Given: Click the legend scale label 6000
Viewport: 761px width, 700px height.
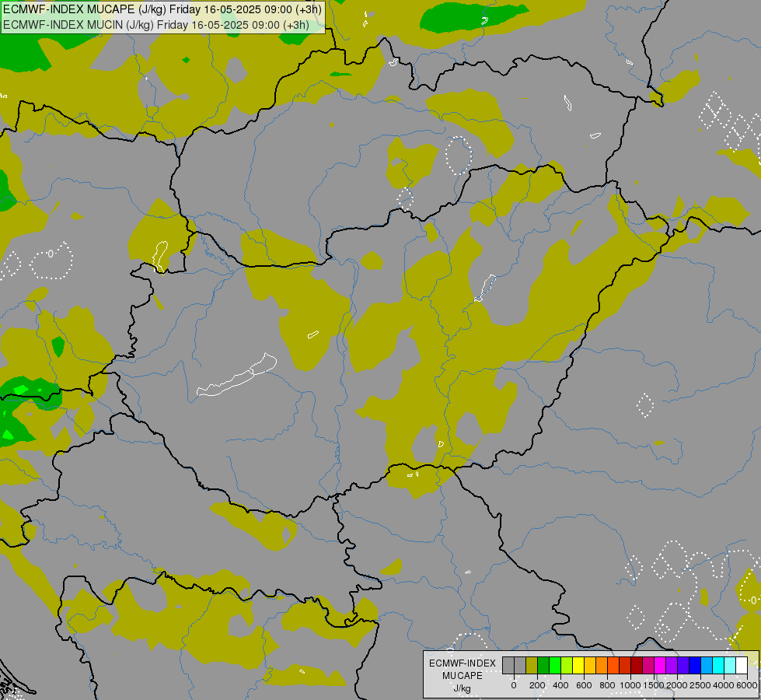Looking at the screenshot, I should [747, 685].
